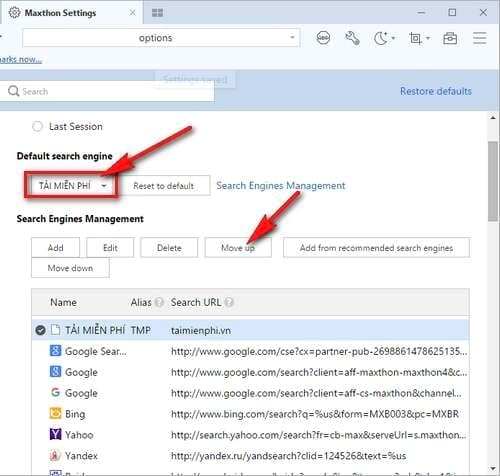Image resolution: width=500 pixels, height=476 pixels.
Task: Click the Add button
Action: [x=55, y=248]
